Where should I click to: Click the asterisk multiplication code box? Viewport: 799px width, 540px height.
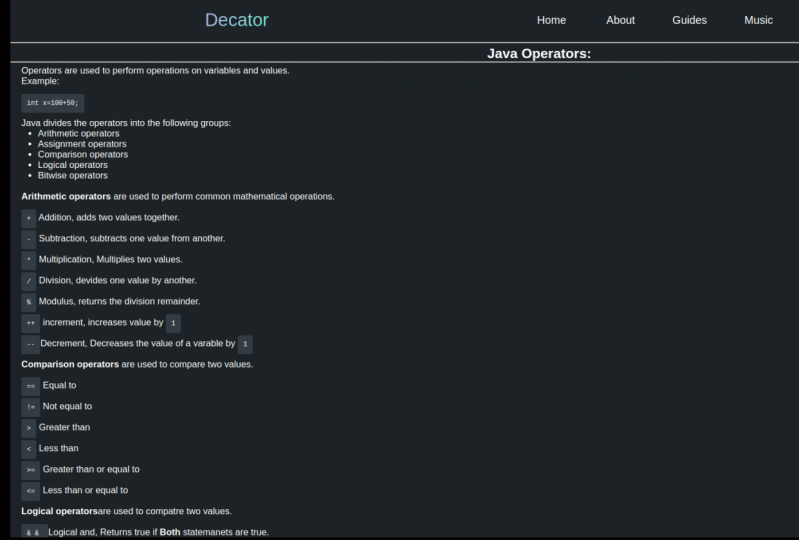point(29,260)
